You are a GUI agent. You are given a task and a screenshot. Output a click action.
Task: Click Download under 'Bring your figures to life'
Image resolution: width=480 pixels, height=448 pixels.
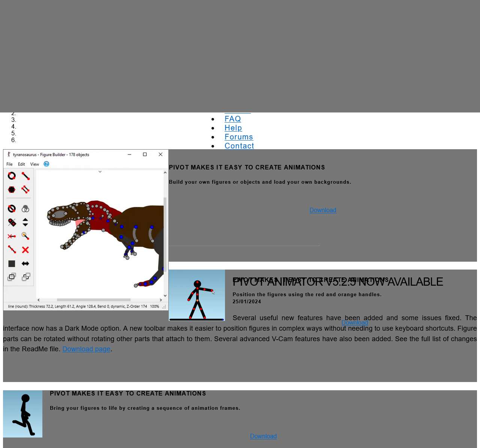tap(263, 436)
